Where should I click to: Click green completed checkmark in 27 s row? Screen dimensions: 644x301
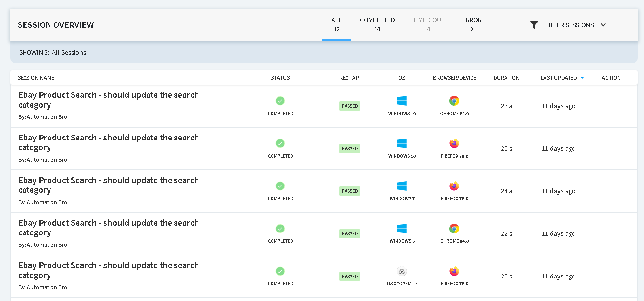[x=280, y=101]
